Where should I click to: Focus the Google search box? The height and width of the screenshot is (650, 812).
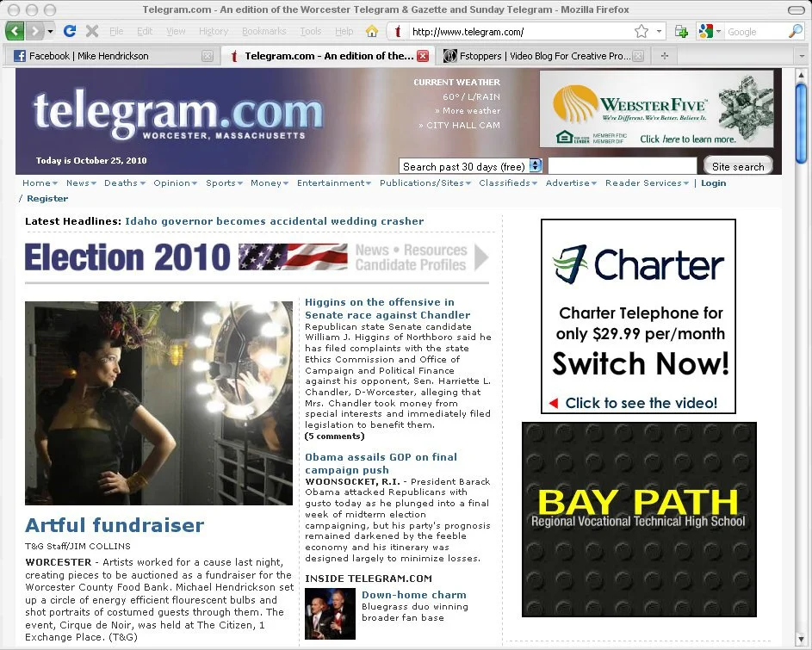pos(756,32)
